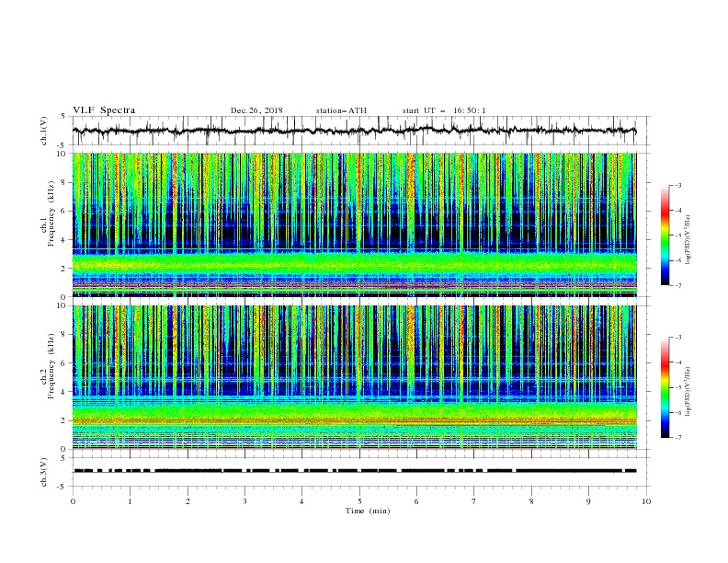Click the ch.2 spectrogram color scale bar
The image size is (728, 563).
(x=665, y=387)
